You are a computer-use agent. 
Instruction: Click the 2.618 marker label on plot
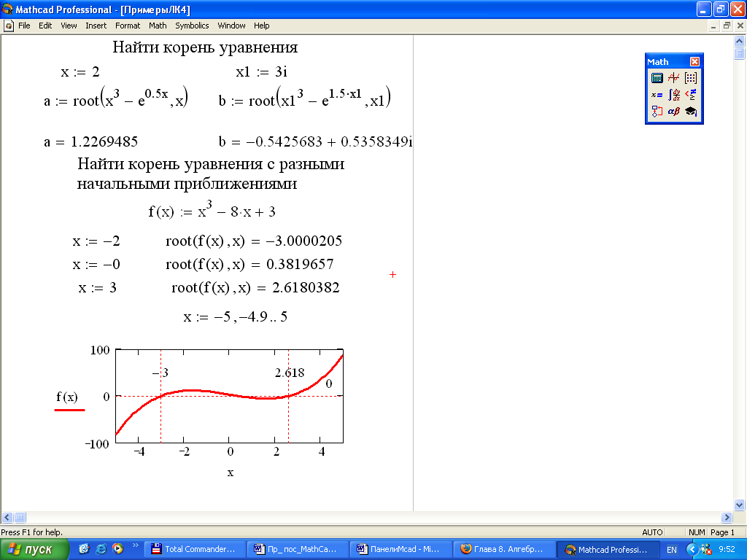click(x=290, y=373)
